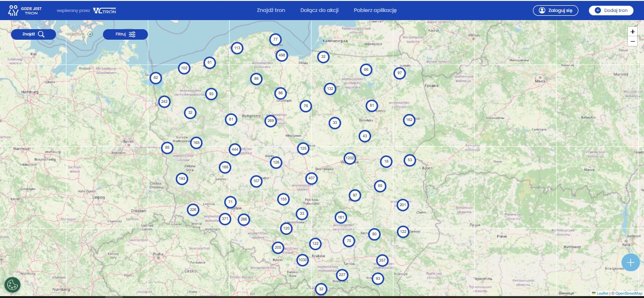This screenshot has width=644, height=298.
Task: Select the cluster marker labeled 76
Action: click(305, 106)
